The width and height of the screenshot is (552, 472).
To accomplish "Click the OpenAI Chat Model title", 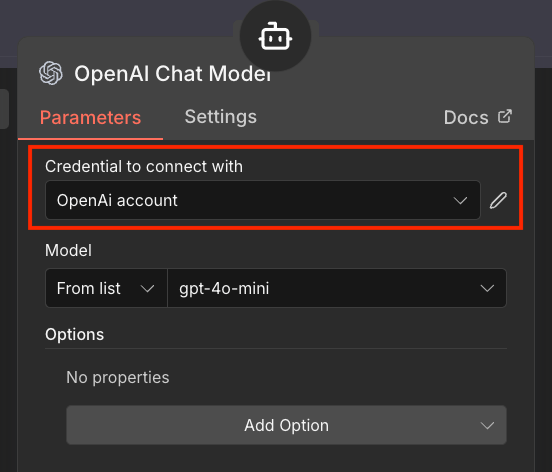I will point(173,74).
